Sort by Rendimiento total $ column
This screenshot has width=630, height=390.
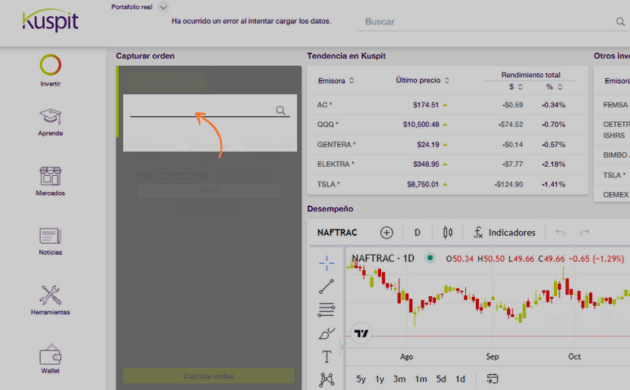[515, 87]
